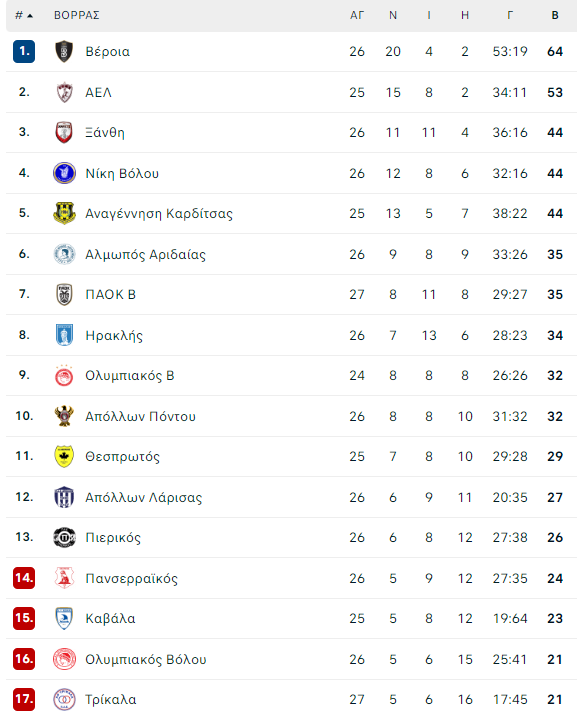
Task: Click the red 17. relegation position badge
Action: (x=24, y=699)
